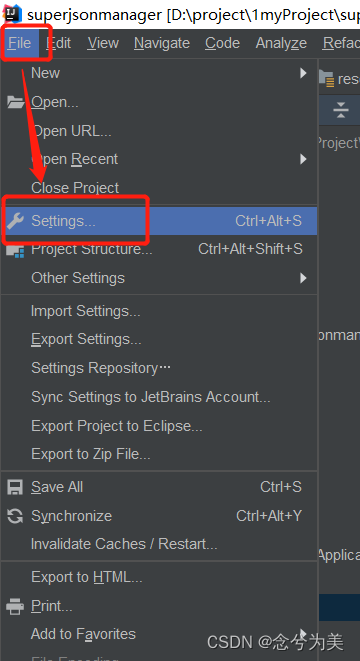Open the Navigate menu
360x661 pixels.
pyautogui.click(x=162, y=43)
